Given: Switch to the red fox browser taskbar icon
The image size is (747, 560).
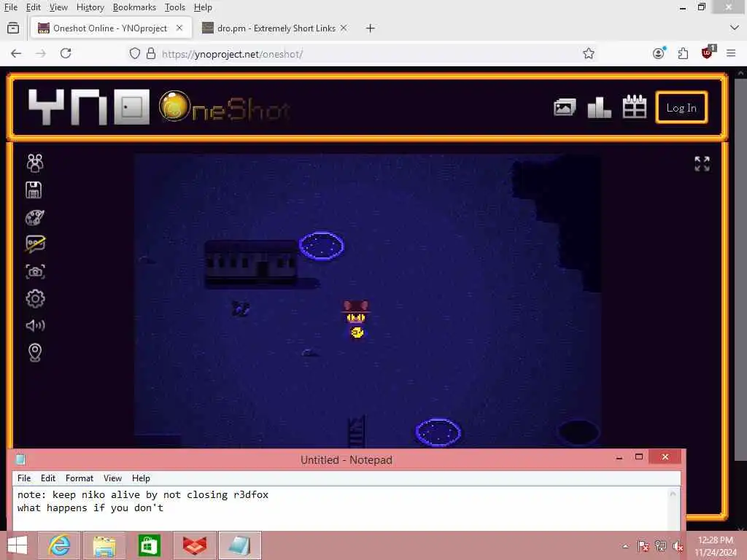Looking at the screenshot, I should coord(194,545).
